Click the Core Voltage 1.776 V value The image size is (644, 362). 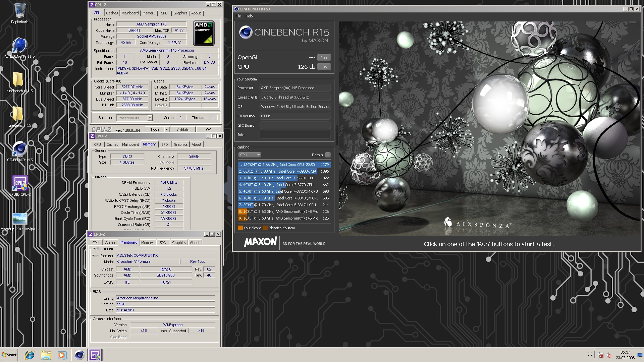tap(174, 42)
